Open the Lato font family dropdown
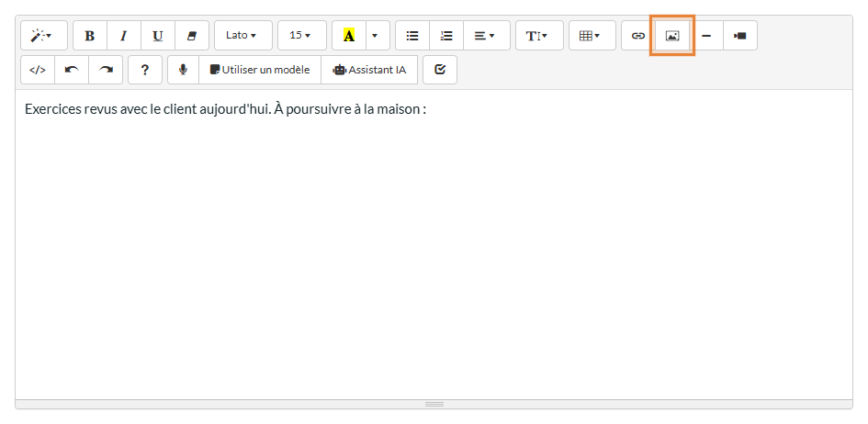The image size is (868, 424). tap(243, 36)
